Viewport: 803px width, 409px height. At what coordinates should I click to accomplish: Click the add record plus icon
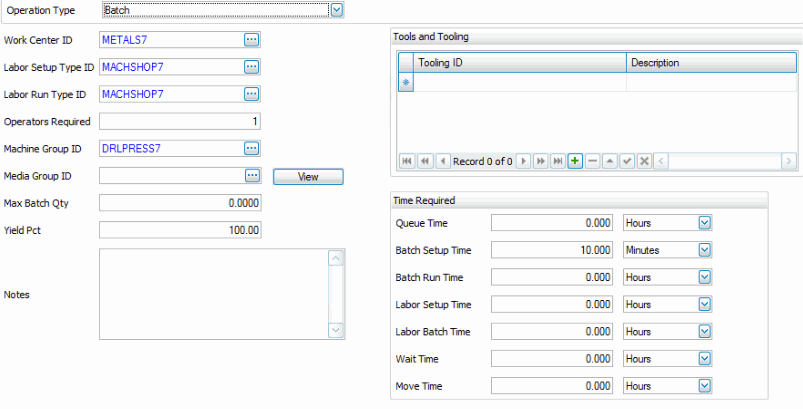(x=575, y=161)
